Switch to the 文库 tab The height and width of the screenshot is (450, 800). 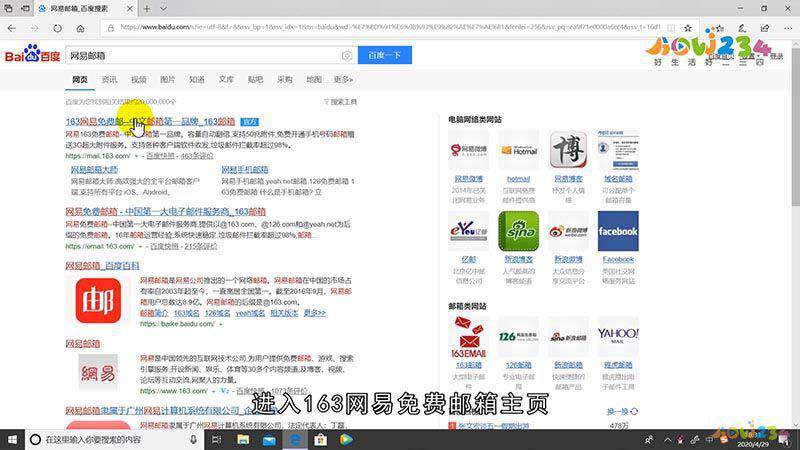pyautogui.click(x=226, y=80)
